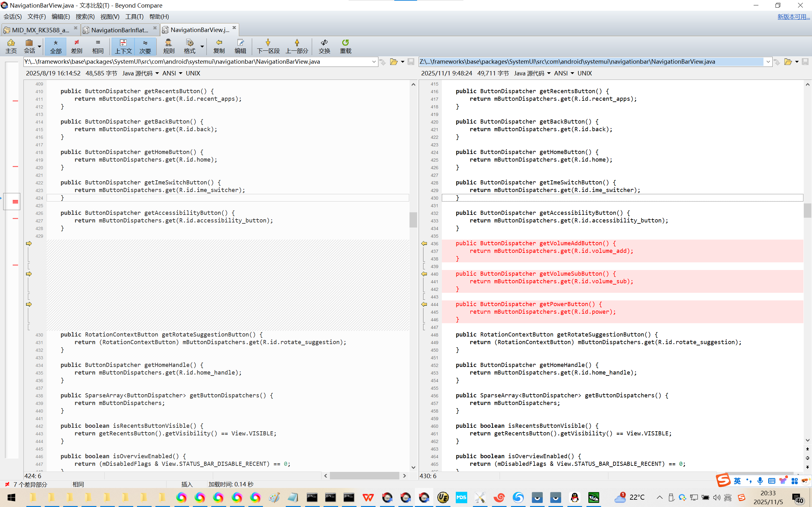This screenshot has height=507, width=812.
Task: Click the 新版本可用... link
Action: [793, 16]
